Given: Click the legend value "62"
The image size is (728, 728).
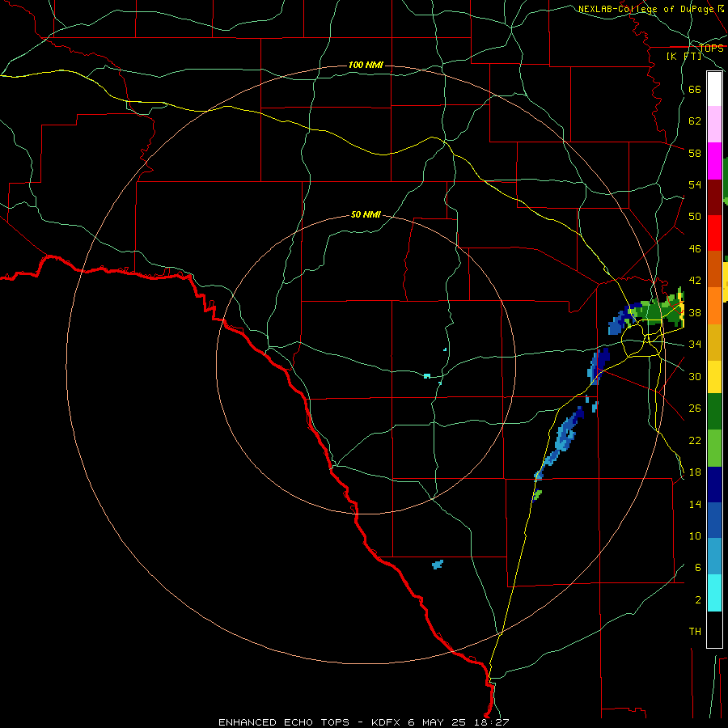Looking at the screenshot, I should pos(695,121).
